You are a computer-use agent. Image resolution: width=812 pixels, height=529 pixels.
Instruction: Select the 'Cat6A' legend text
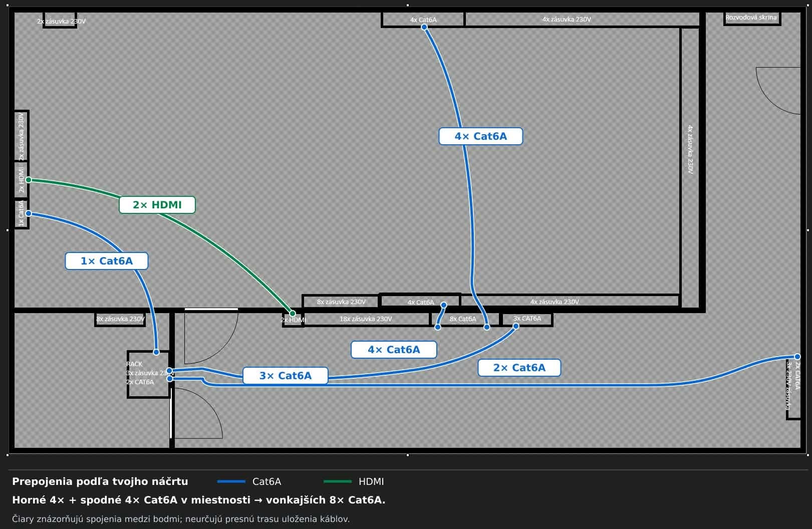pos(266,481)
